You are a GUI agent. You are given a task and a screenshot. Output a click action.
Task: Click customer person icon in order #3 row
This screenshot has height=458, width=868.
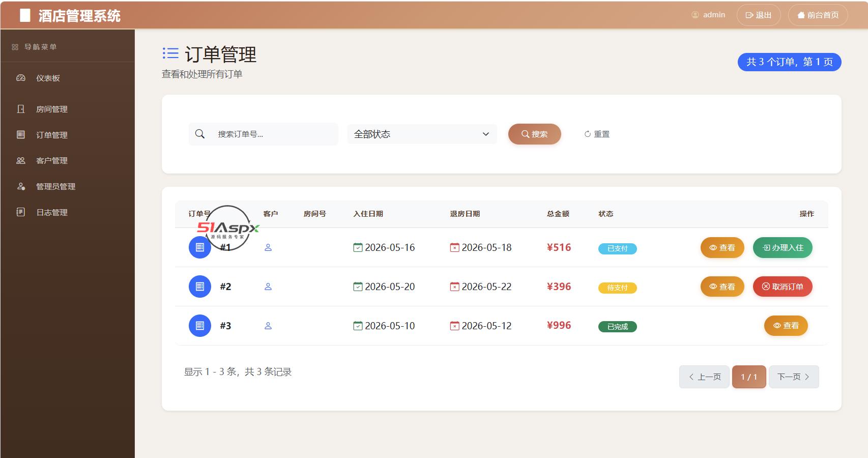coord(268,326)
